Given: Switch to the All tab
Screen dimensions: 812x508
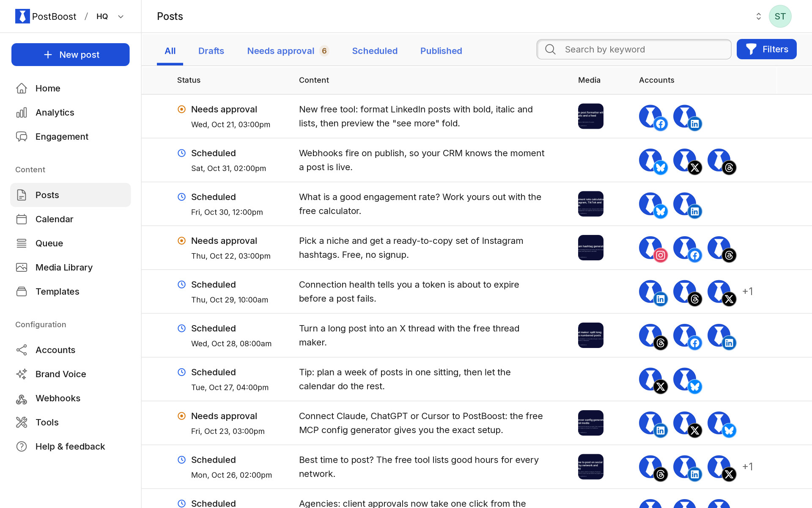Looking at the screenshot, I should 170,51.
